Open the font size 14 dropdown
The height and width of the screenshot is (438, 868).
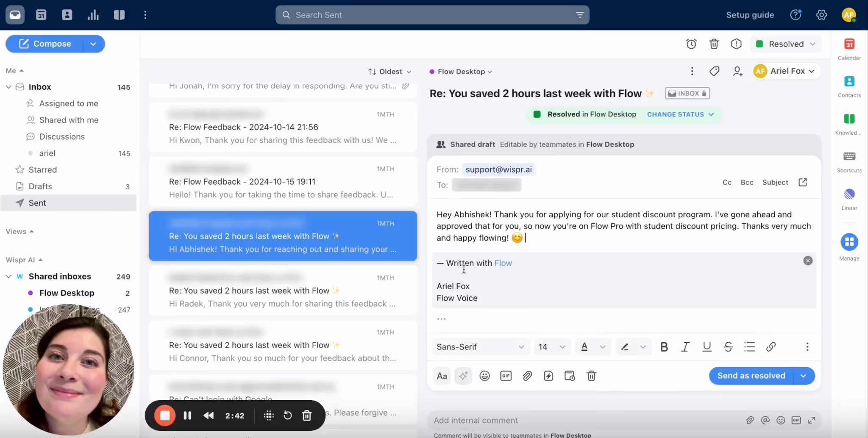tap(552, 347)
